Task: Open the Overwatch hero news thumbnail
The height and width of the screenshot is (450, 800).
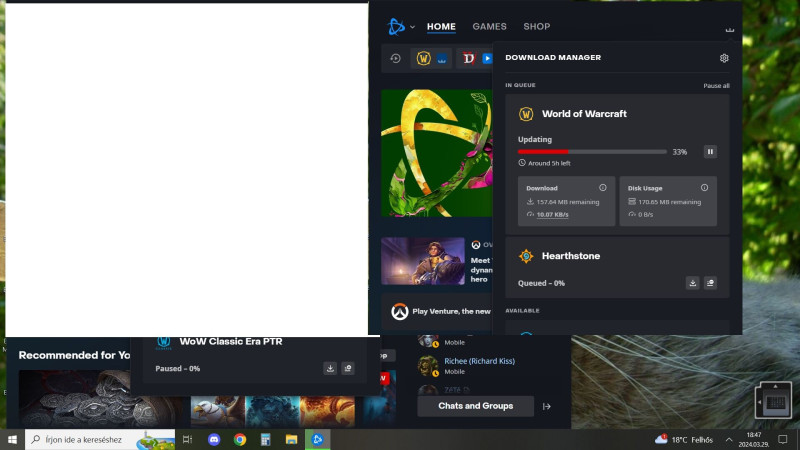Action: tap(423, 261)
